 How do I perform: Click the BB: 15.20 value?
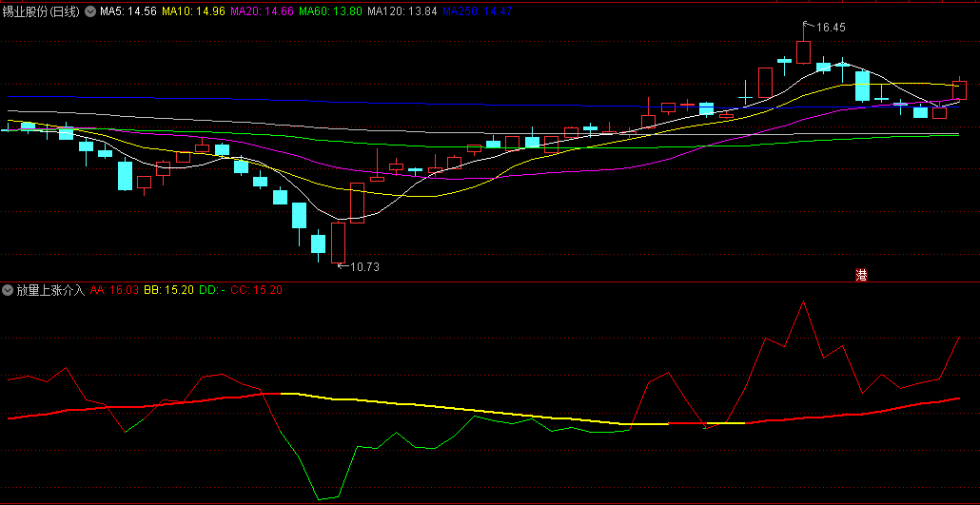[x=168, y=290]
